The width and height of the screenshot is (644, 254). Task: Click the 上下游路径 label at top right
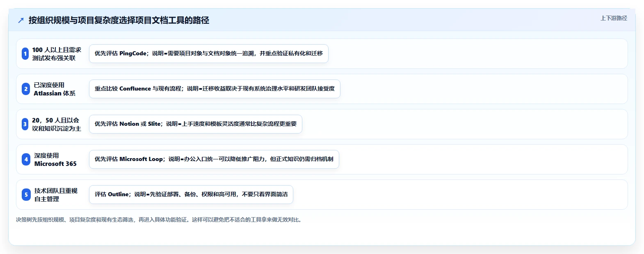tap(614, 18)
